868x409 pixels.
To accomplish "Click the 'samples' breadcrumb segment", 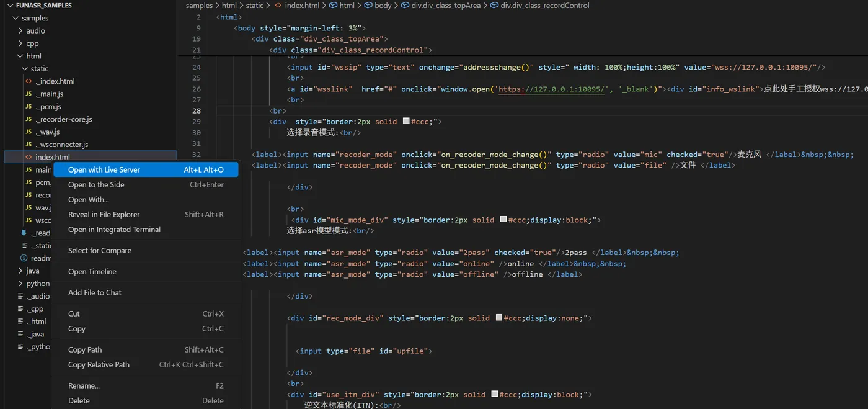I will pos(199,6).
